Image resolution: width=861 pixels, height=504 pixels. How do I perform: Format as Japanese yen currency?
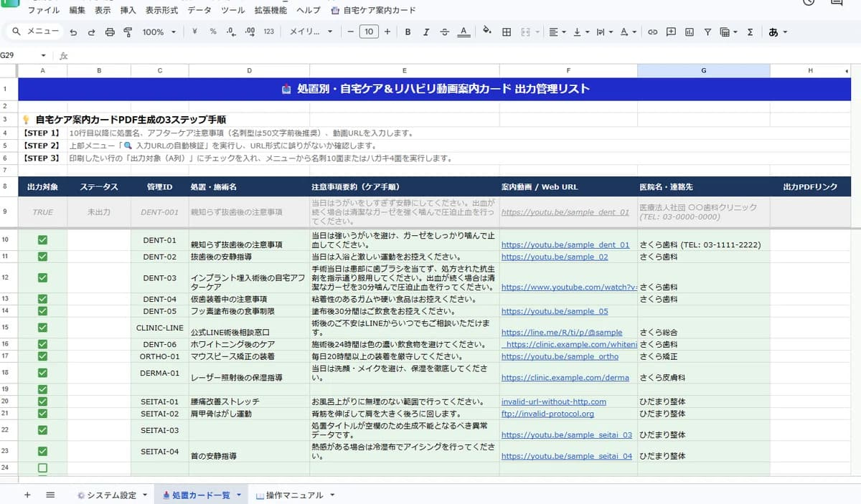(195, 32)
